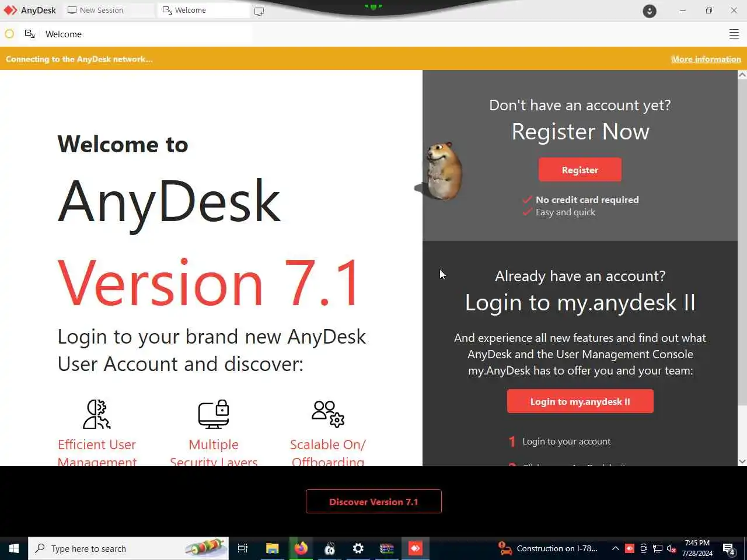Click the download indicator icon in title bar
This screenshot has height=560, width=747.
(650, 11)
